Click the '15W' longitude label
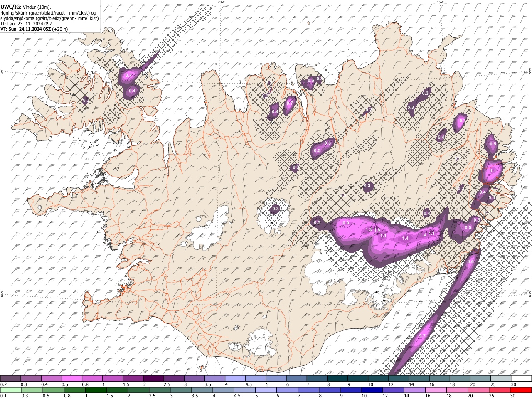This screenshot has width=532, height=399. tap(440, 2)
